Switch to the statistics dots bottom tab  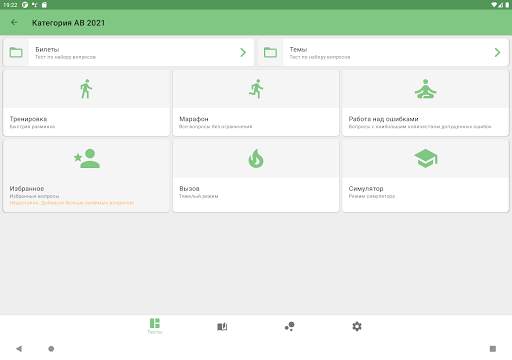point(289,326)
